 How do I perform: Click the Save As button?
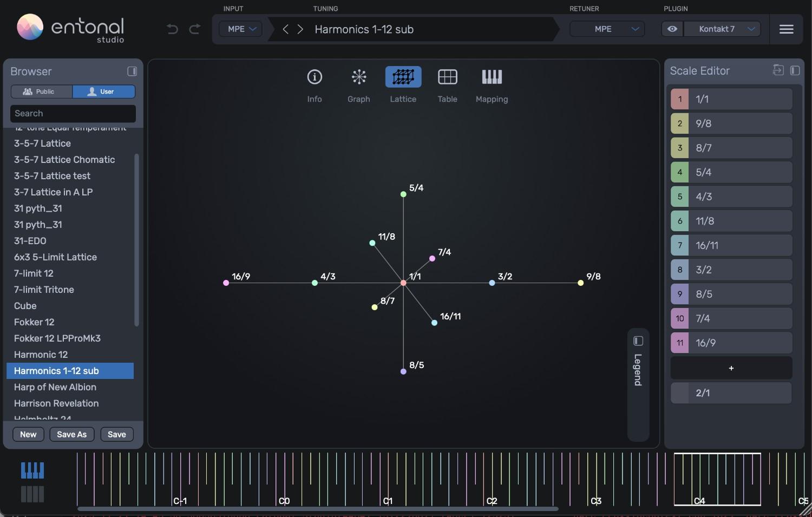[x=71, y=434]
